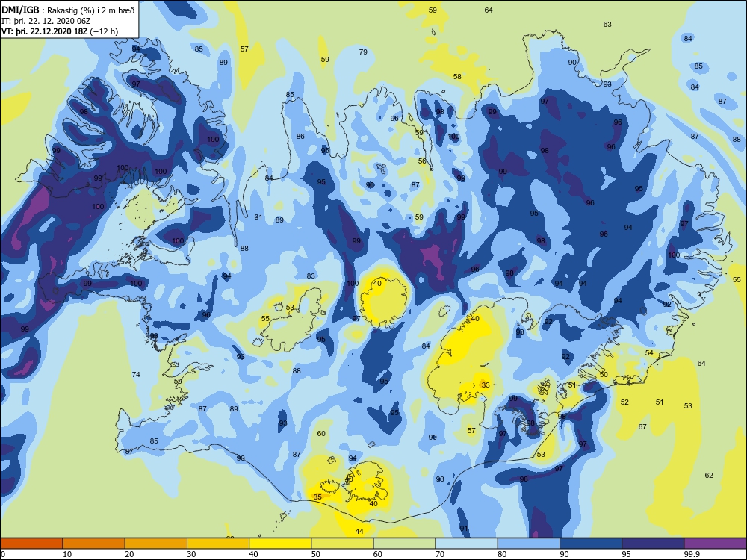Click the '30' legend scale label

click(x=191, y=554)
